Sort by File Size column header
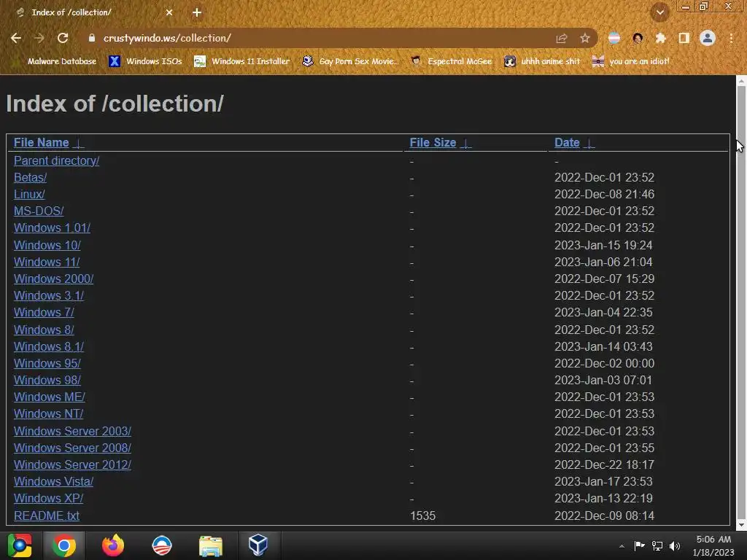 point(433,142)
